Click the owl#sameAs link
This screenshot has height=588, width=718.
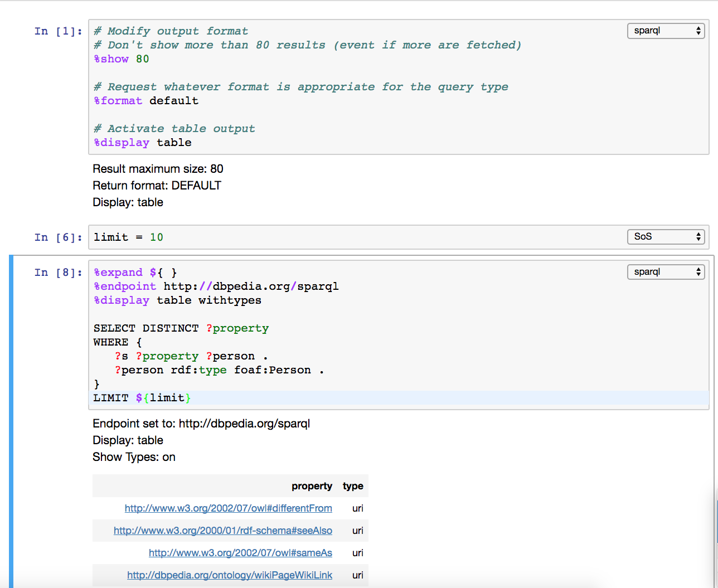240,552
